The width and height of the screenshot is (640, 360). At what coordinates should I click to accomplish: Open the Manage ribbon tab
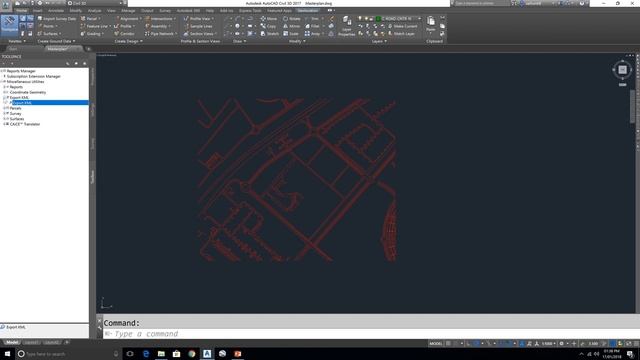pos(128,11)
